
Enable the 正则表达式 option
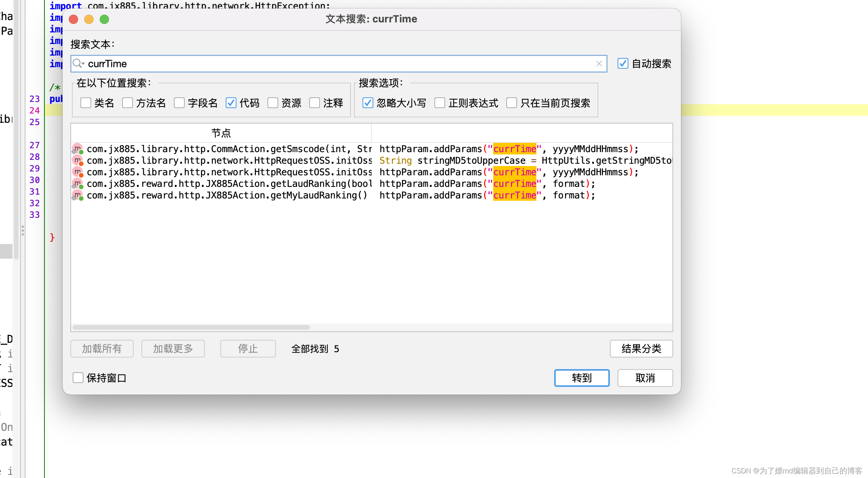440,103
